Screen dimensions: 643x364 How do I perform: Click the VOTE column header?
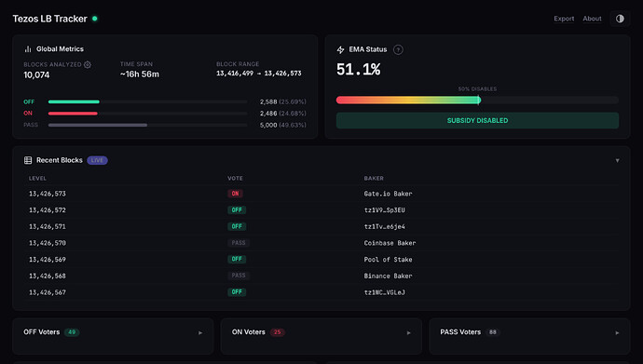[x=235, y=178]
